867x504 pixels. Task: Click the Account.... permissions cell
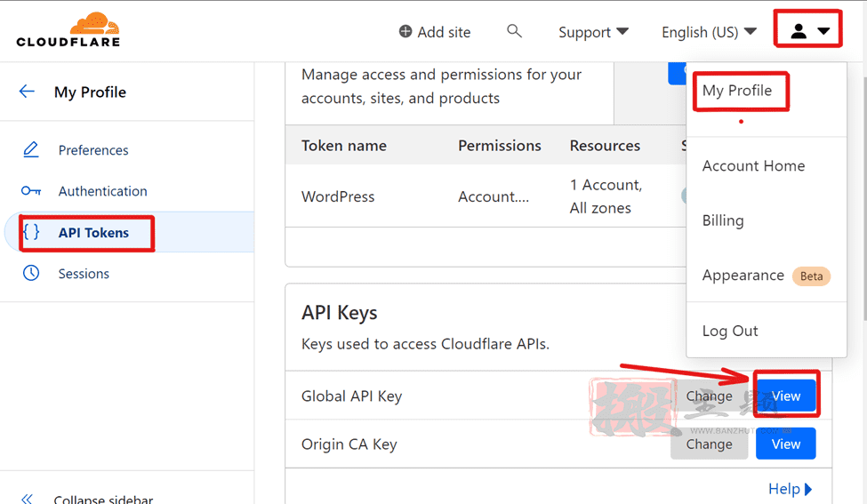pyautogui.click(x=494, y=196)
